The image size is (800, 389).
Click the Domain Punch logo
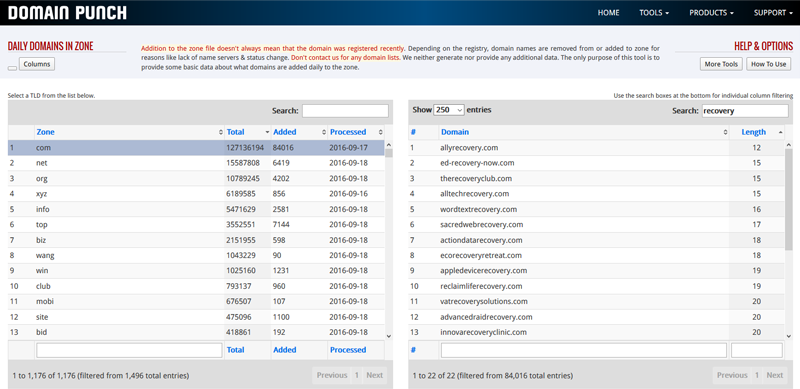pyautogui.click(x=67, y=13)
